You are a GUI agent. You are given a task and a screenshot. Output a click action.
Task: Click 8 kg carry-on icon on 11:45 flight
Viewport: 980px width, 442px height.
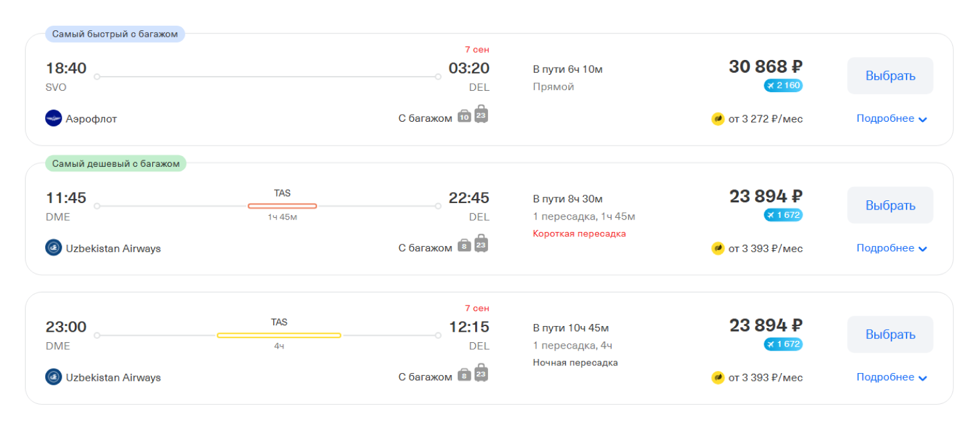[464, 246]
